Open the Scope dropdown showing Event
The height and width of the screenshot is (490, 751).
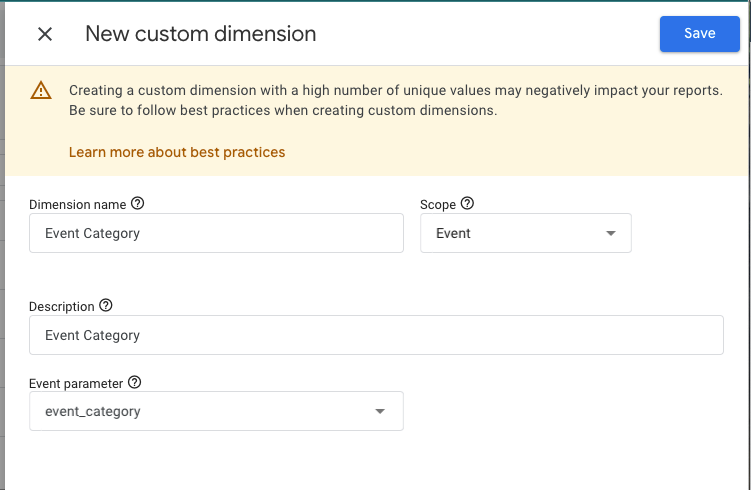526,233
